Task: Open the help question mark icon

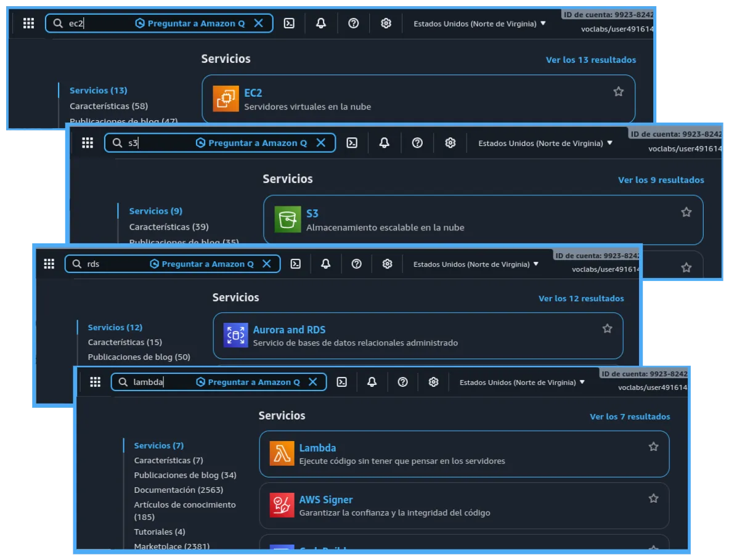Action: click(402, 382)
